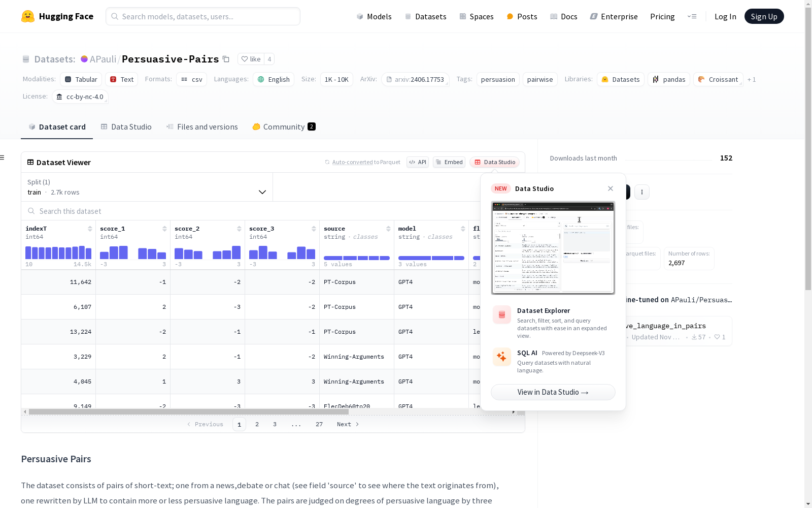Screen dimensions: 812x508
Task: Click the search magnifier in dataset search
Action: tap(31, 211)
